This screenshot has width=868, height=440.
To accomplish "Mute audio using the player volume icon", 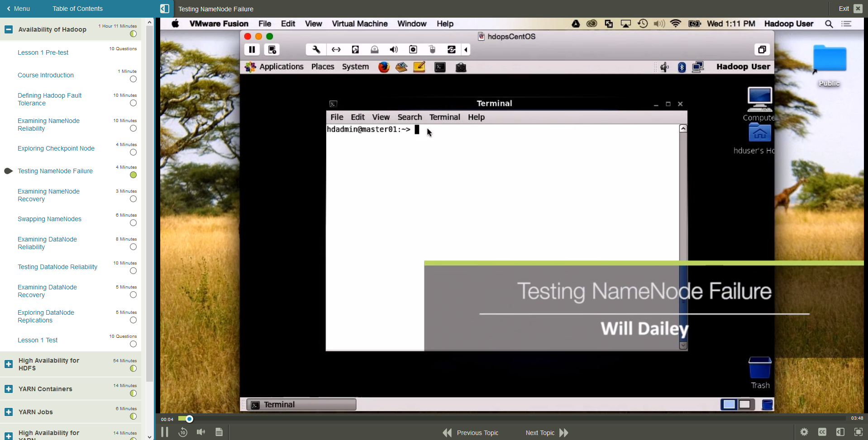I will point(201,432).
